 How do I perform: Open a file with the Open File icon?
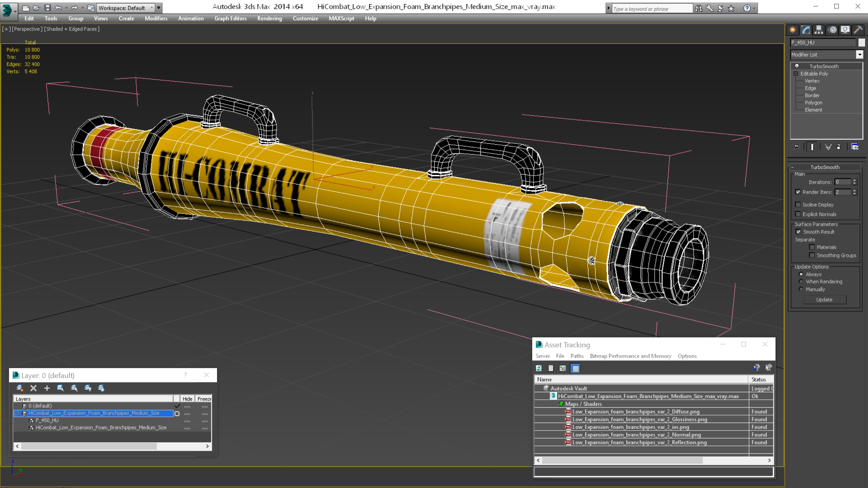click(36, 8)
